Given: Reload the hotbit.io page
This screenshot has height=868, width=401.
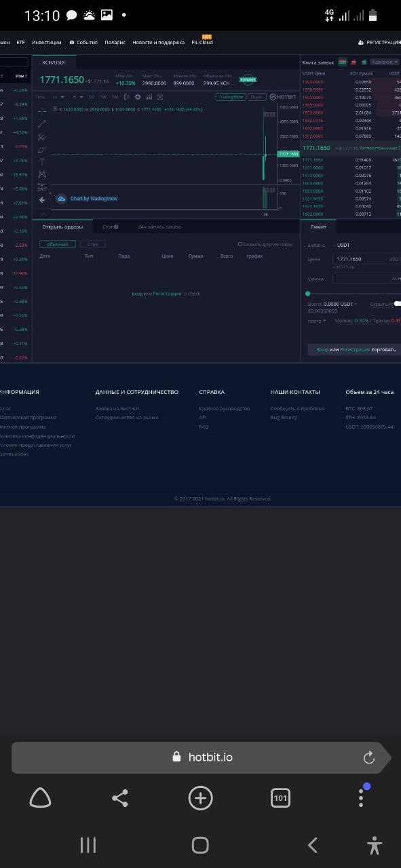Looking at the screenshot, I should click(x=368, y=757).
